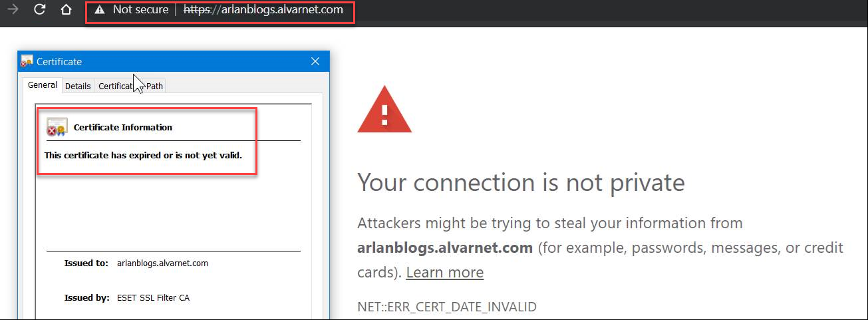The image size is (868, 320).
Task: Switch to the General tab
Action: click(43, 85)
